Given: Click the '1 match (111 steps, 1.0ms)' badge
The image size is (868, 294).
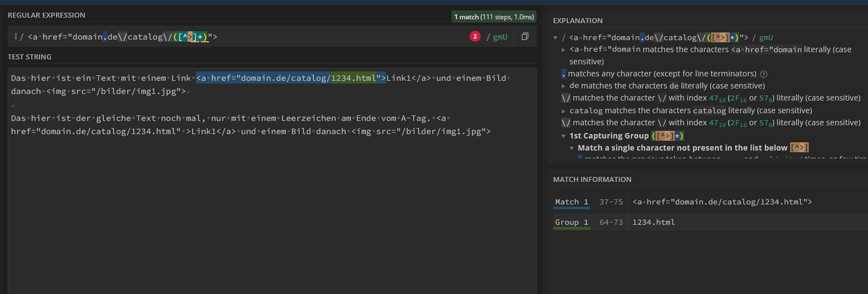Looking at the screenshot, I should pyautogui.click(x=494, y=17).
